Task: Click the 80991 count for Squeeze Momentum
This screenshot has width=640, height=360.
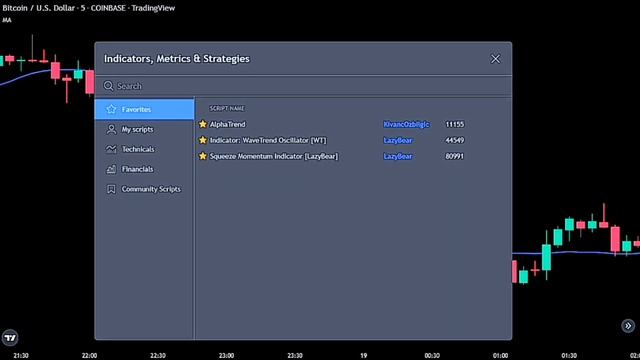Action: [455, 156]
